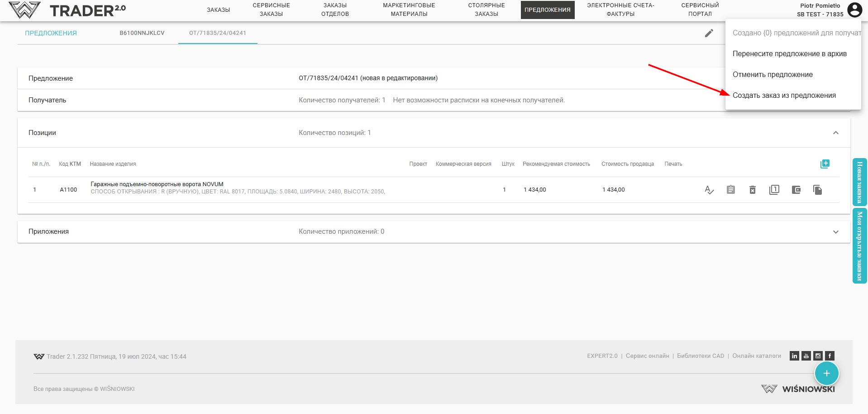This screenshot has width=868, height=414.
Task: Collapse the Позиции section
Action: (835, 133)
